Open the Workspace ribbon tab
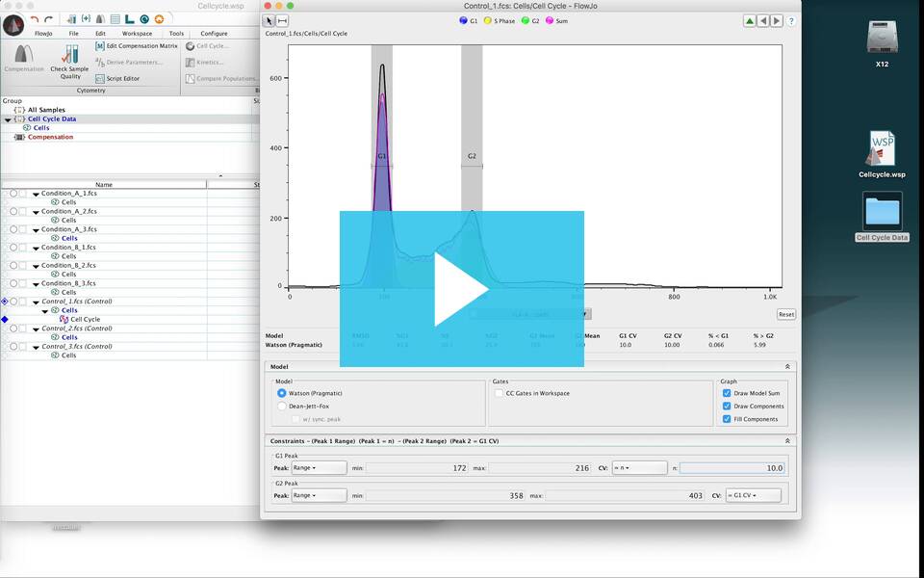Image resolution: width=924 pixels, height=578 pixels. coord(137,34)
